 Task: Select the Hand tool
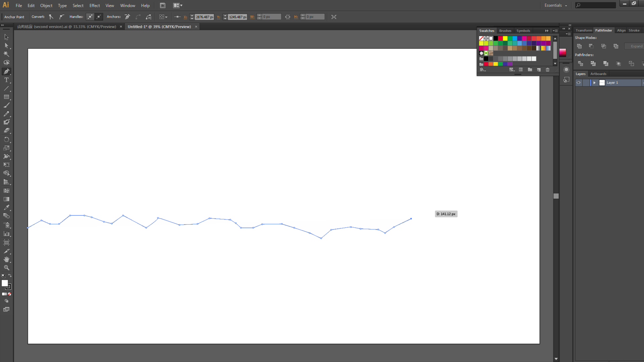click(7, 259)
